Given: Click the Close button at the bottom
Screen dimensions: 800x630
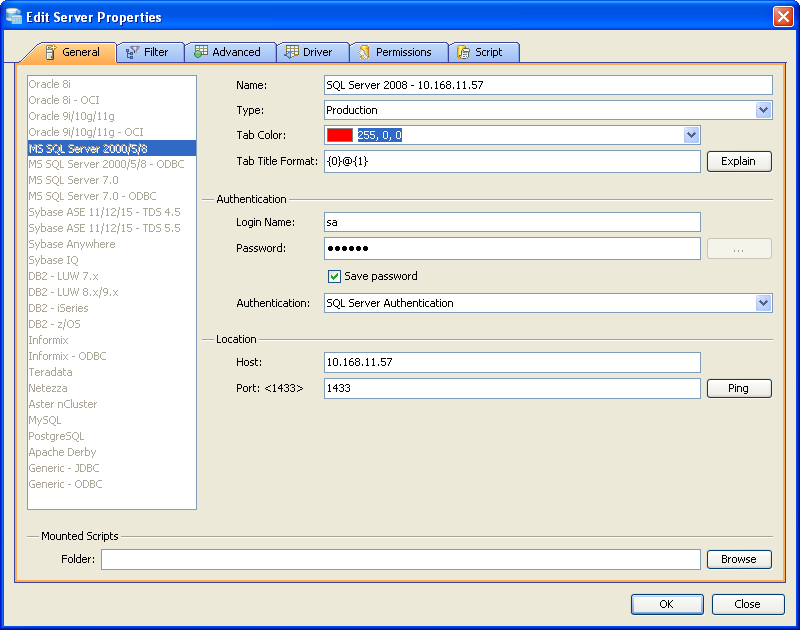Looking at the screenshot, I should click(747, 604).
